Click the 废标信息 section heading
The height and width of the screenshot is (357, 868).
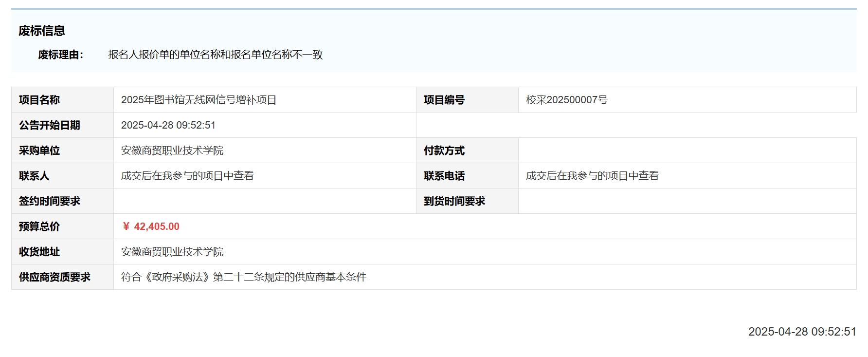42,31
